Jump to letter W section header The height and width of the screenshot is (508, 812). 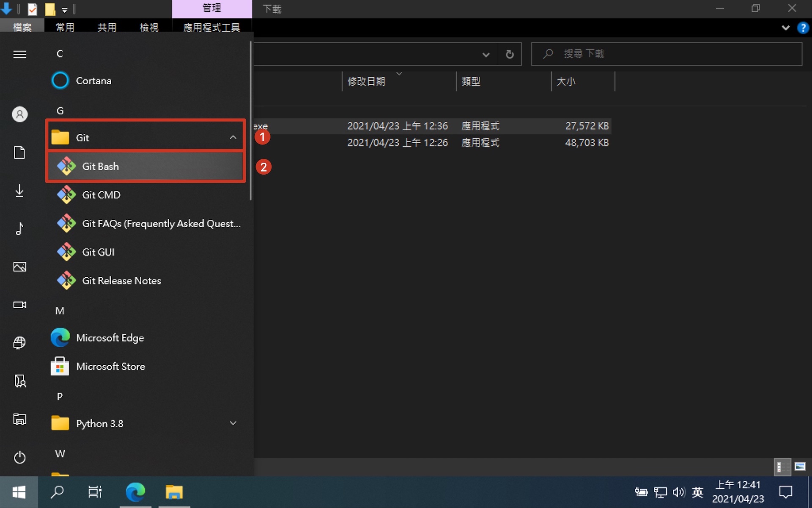[60, 453]
